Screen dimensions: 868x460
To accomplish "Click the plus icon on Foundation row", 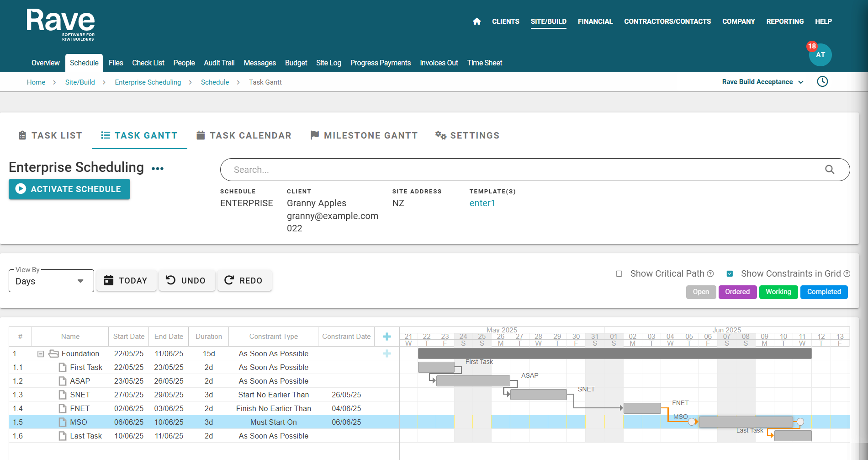I will coord(387,353).
